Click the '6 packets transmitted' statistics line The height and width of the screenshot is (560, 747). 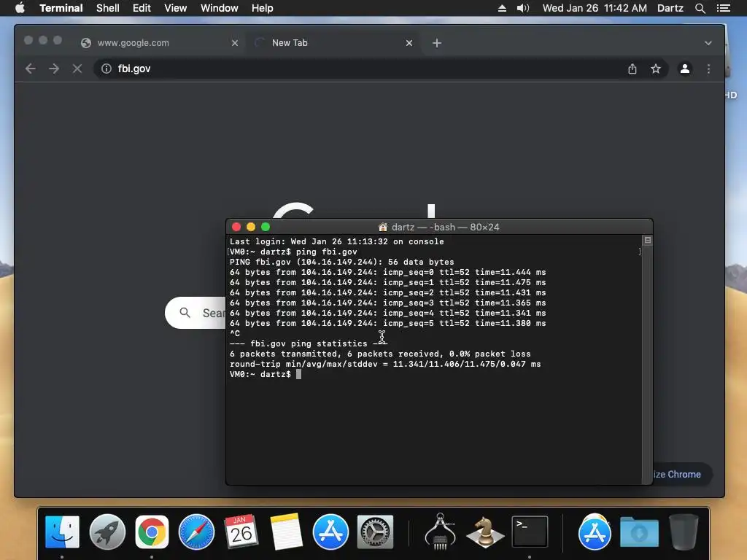pyautogui.click(x=380, y=354)
